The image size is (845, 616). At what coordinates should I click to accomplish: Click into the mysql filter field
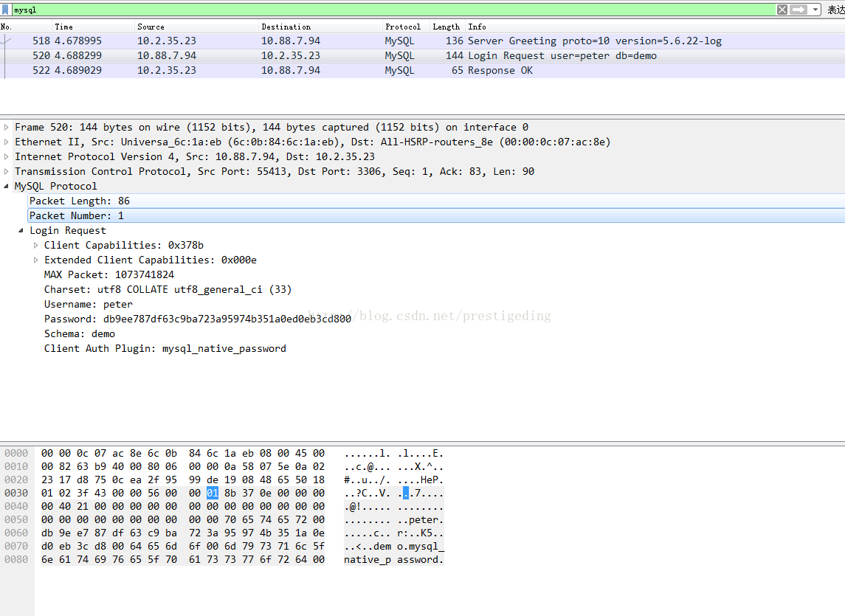(393, 10)
